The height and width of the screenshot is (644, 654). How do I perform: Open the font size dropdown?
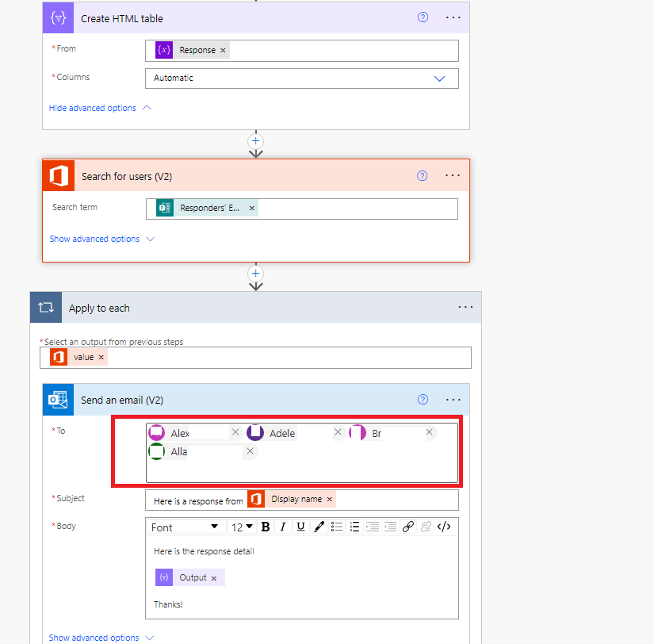pyautogui.click(x=243, y=526)
